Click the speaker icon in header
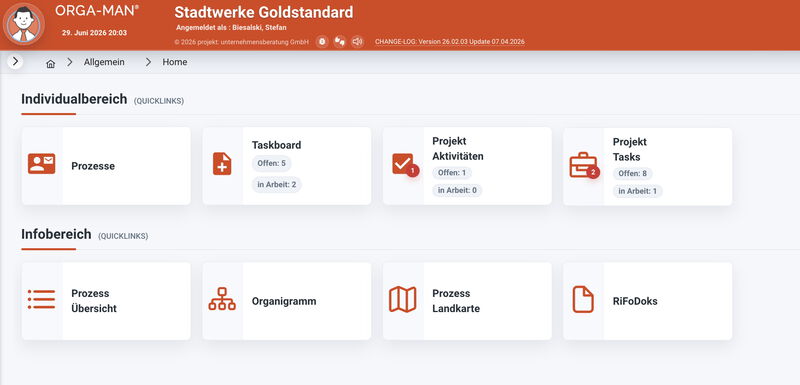This screenshot has width=800, height=385. [357, 42]
